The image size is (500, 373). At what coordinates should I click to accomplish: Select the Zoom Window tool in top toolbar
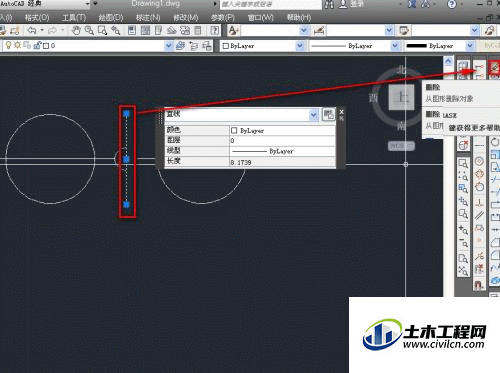(x=102, y=31)
